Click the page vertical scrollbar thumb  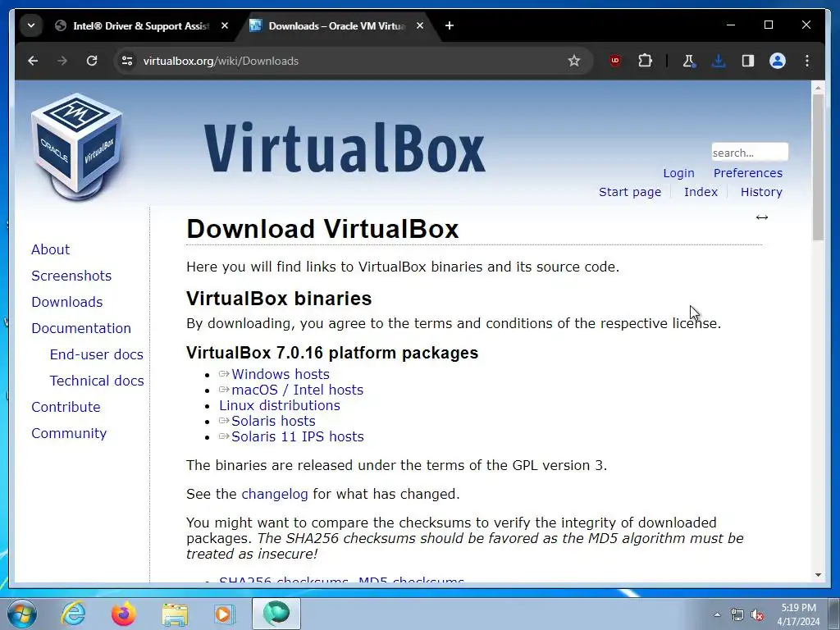[818, 167]
